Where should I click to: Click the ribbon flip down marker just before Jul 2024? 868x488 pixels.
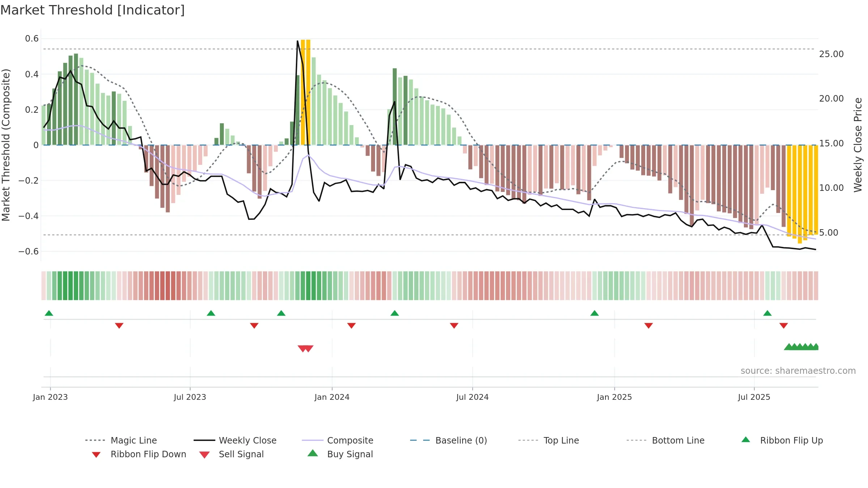point(454,326)
